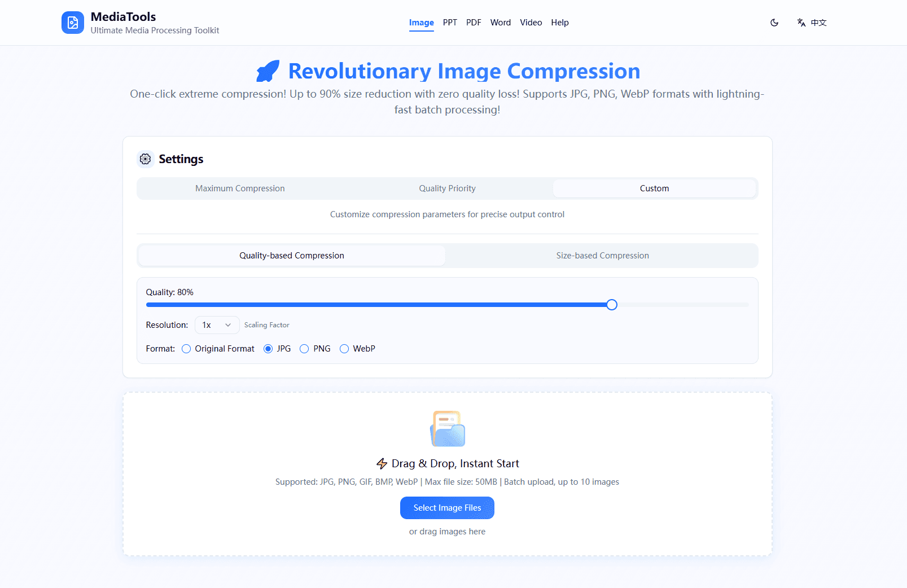This screenshot has width=907, height=588.
Task: Select Original Format radio button
Action: (186, 349)
